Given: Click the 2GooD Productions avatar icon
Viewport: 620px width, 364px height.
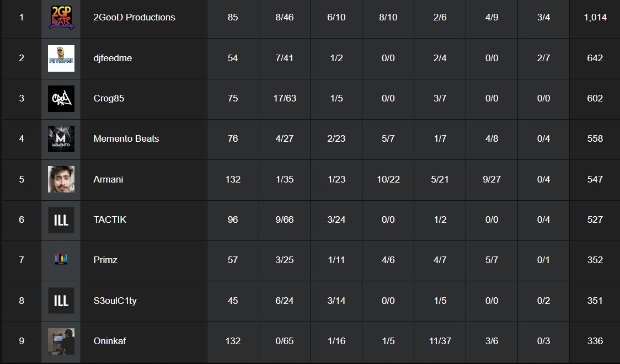Looking at the screenshot, I should [x=61, y=18].
